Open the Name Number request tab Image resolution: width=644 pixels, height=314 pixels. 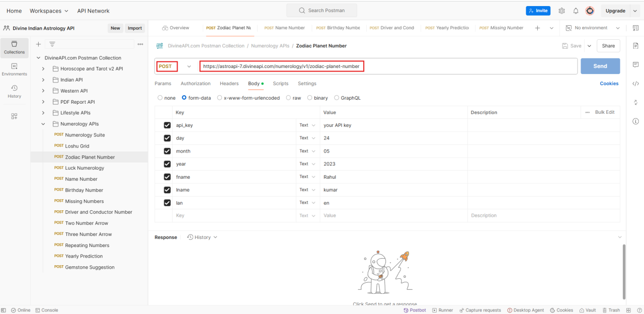(285, 28)
